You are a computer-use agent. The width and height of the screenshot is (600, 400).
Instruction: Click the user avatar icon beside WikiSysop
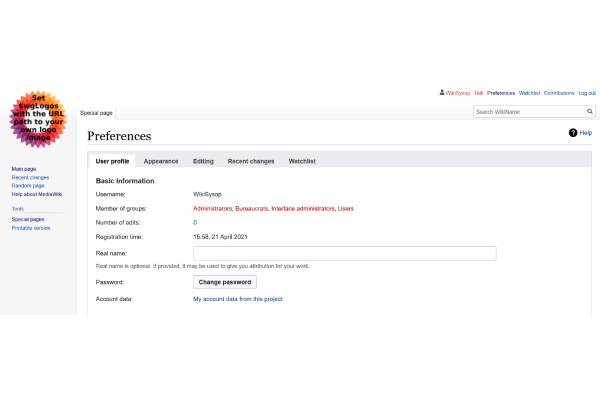tap(442, 92)
